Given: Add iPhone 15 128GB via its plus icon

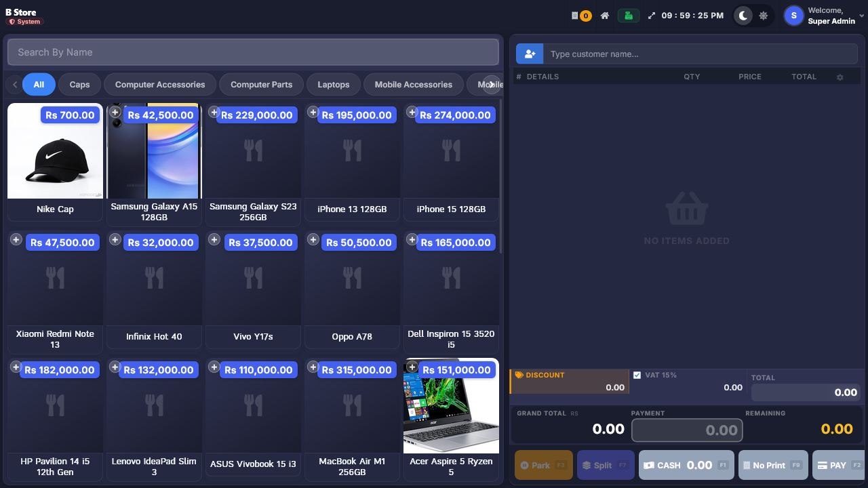Looking at the screenshot, I should [x=412, y=112].
